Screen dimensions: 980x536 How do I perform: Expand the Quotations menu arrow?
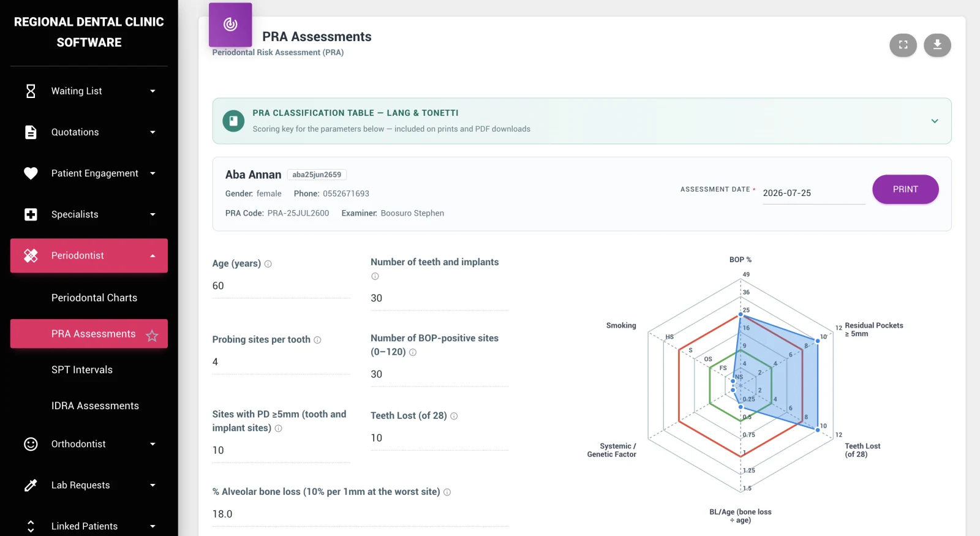153,132
